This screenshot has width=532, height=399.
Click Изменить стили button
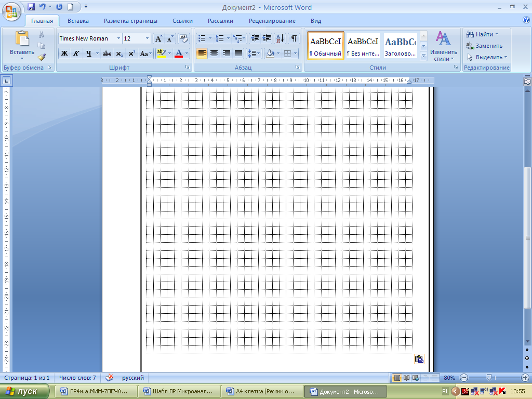pos(444,46)
